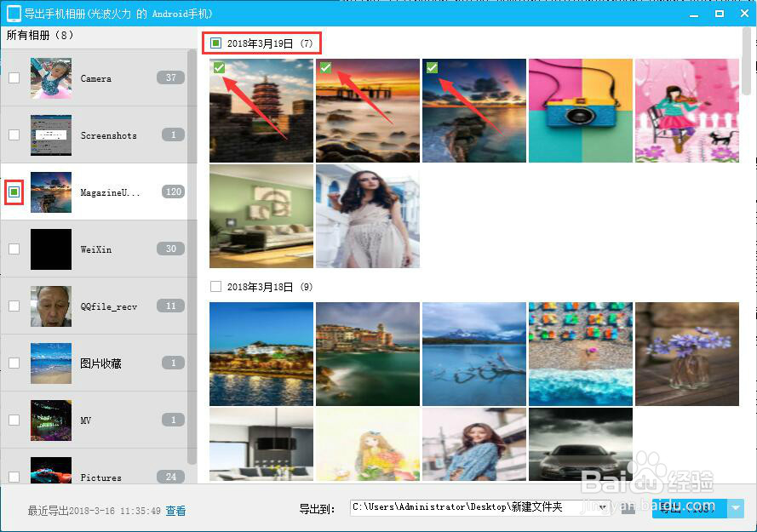
Task: Open the export button dropdown arrow
Action: (x=734, y=506)
